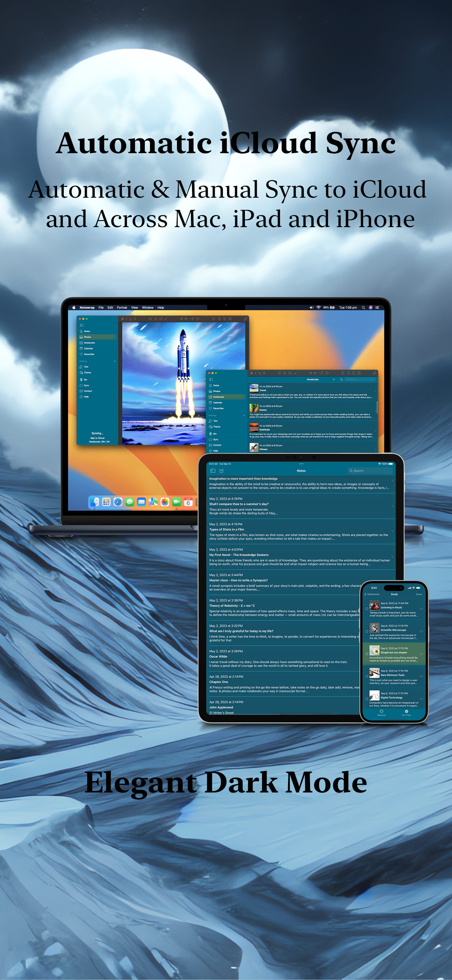Select 'Scientific Microscope' circle checkbox
Image resolution: width=452 pixels, height=980 pixels.
pos(367,631)
